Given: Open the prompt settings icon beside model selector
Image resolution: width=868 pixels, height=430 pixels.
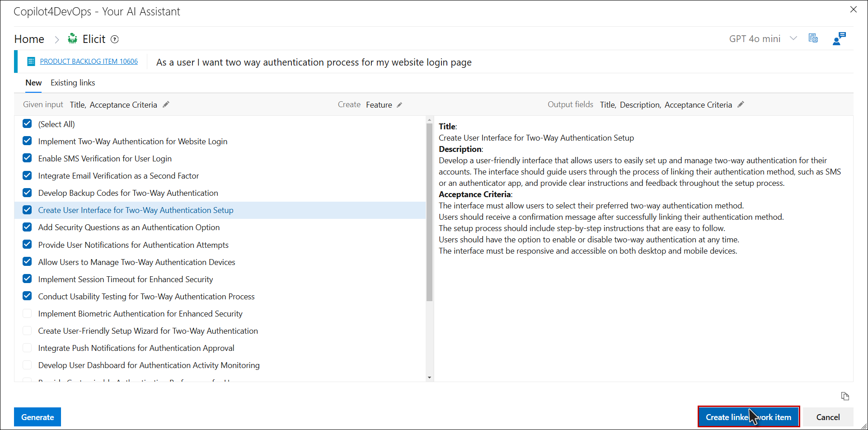Looking at the screenshot, I should [x=813, y=38].
